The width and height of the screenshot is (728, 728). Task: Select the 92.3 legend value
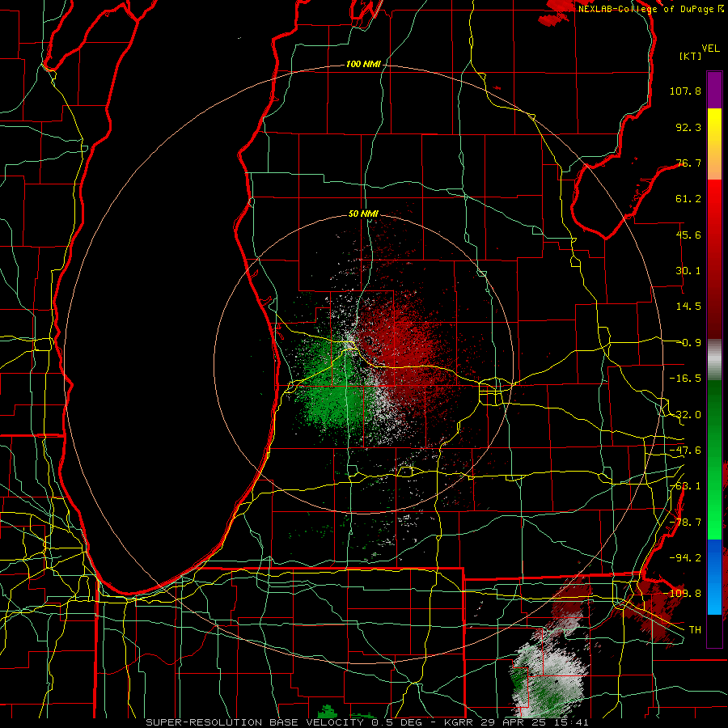688,127
